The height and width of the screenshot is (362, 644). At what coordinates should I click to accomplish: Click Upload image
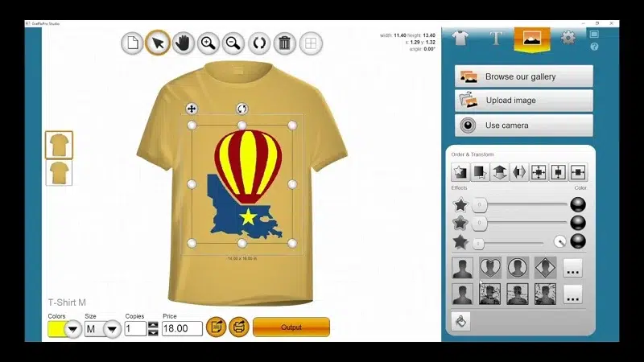click(x=524, y=101)
